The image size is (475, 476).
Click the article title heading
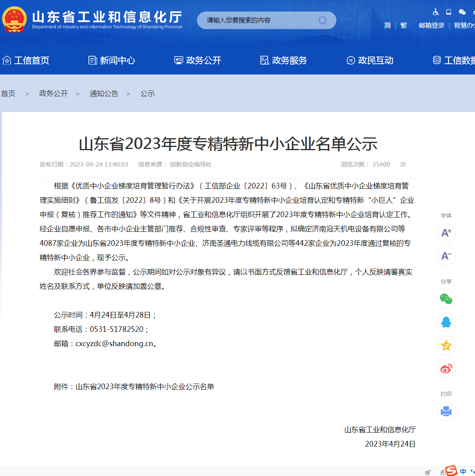(228, 144)
